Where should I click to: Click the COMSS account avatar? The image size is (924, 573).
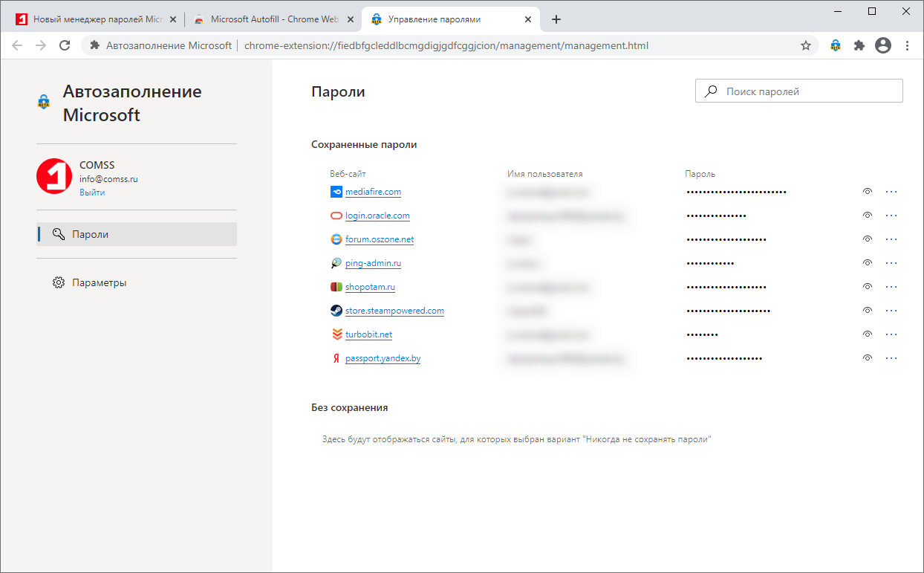point(54,176)
